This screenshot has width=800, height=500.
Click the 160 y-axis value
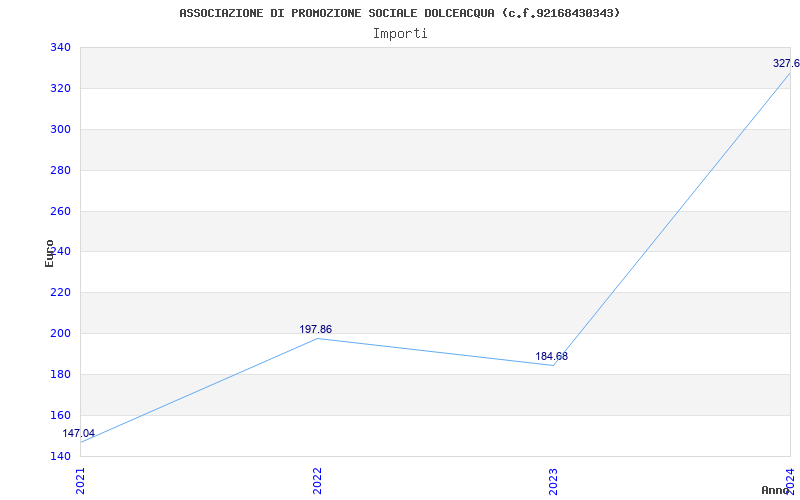coord(60,415)
